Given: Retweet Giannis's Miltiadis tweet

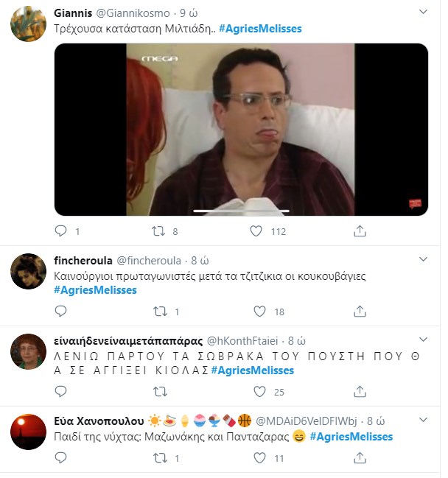Looking at the screenshot, I should pyautogui.click(x=157, y=231).
